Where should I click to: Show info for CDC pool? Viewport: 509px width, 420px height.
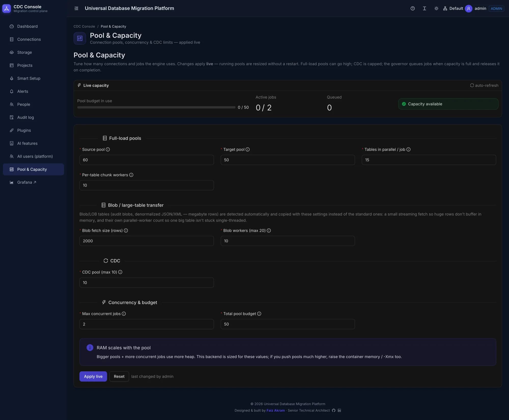[x=120, y=272]
